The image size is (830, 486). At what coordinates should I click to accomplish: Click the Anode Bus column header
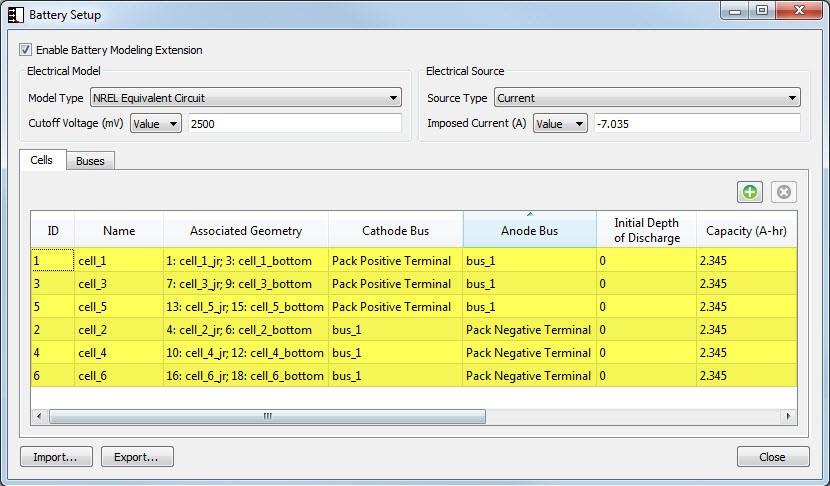(x=529, y=231)
